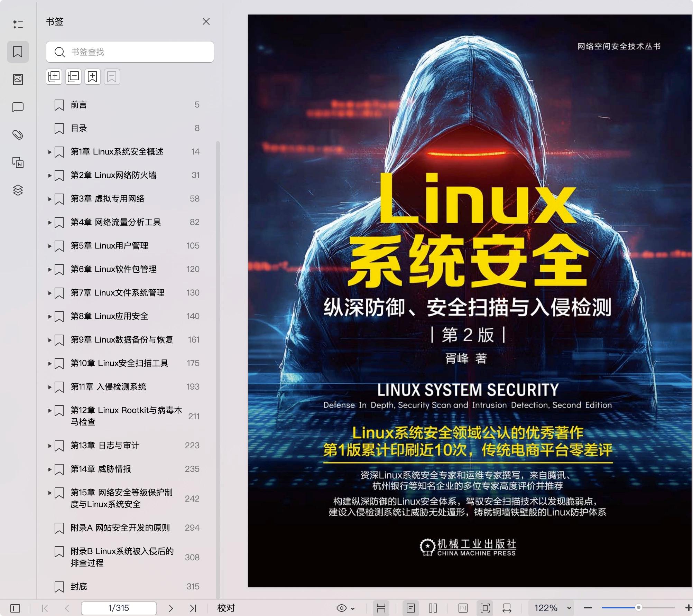Collapse all bookmarks using collapse-all icon
The width and height of the screenshot is (693, 616).
[x=73, y=77]
